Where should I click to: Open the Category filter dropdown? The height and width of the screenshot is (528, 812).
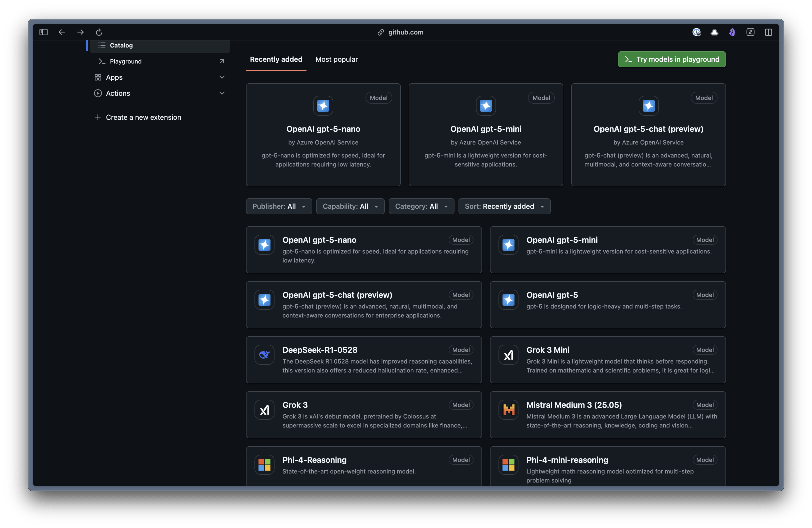pyautogui.click(x=421, y=206)
